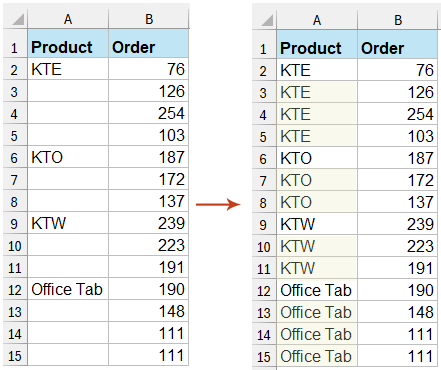The image size is (441, 370).
Task: Select row 15 header in the left sheet
Action: 15,355
